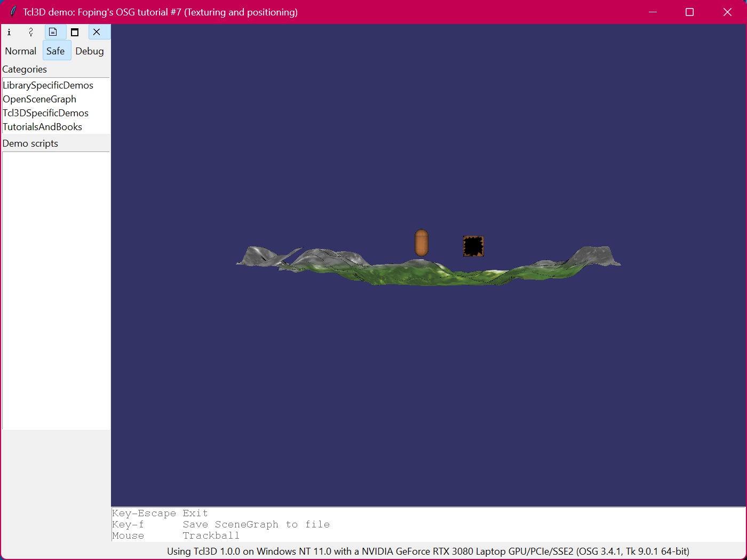This screenshot has width=747, height=560.
Task: Click the X icon in the demo toolbar
Action: point(97,32)
